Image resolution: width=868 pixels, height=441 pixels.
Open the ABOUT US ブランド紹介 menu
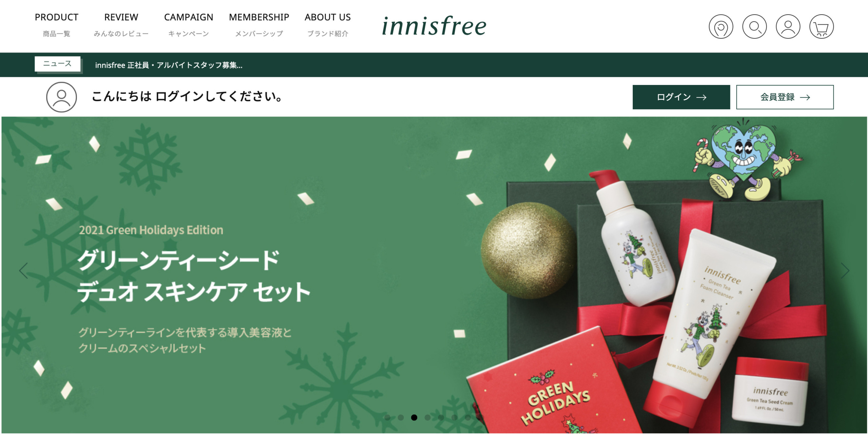click(328, 25)
